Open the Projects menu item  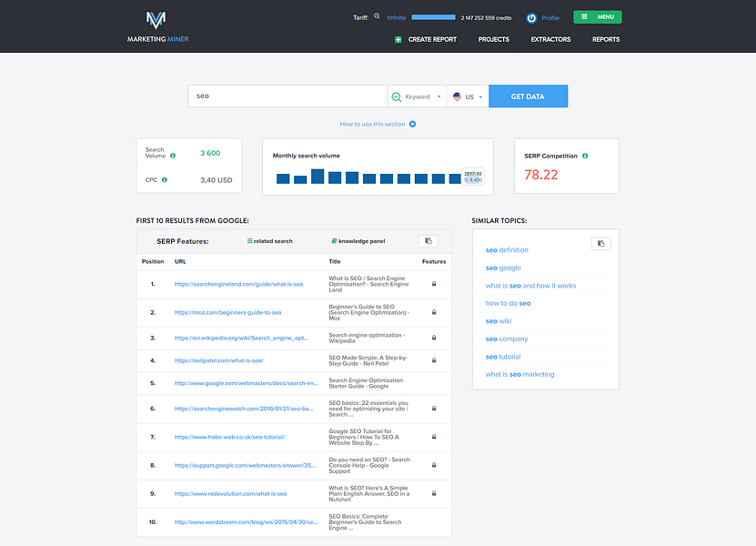(495, 39)
